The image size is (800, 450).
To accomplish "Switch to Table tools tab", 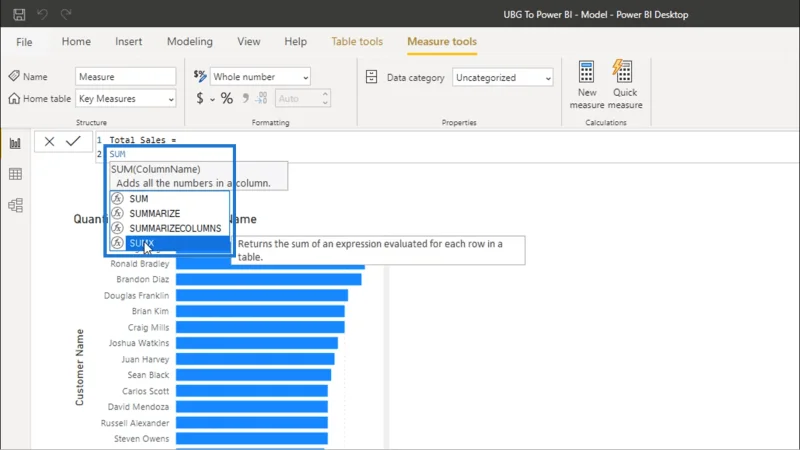I will click(357, 41).
